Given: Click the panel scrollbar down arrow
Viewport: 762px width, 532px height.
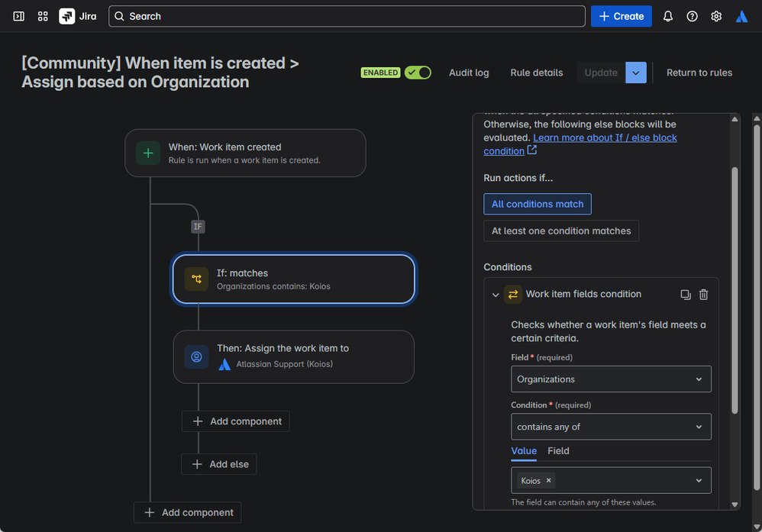Looking at the screenshot, I should [735, 505].
